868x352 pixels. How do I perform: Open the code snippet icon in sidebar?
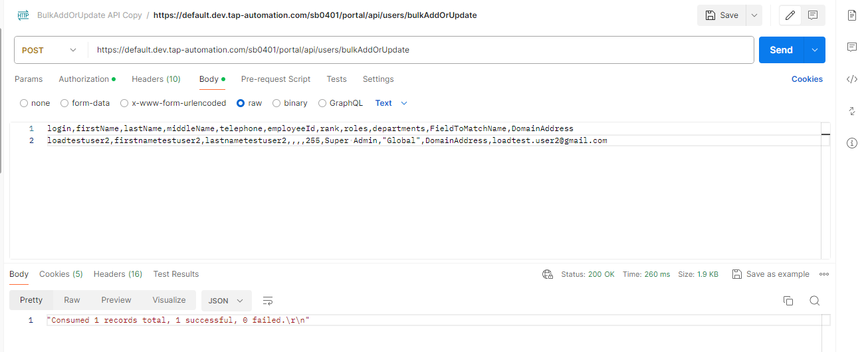(x=851, y=79)
